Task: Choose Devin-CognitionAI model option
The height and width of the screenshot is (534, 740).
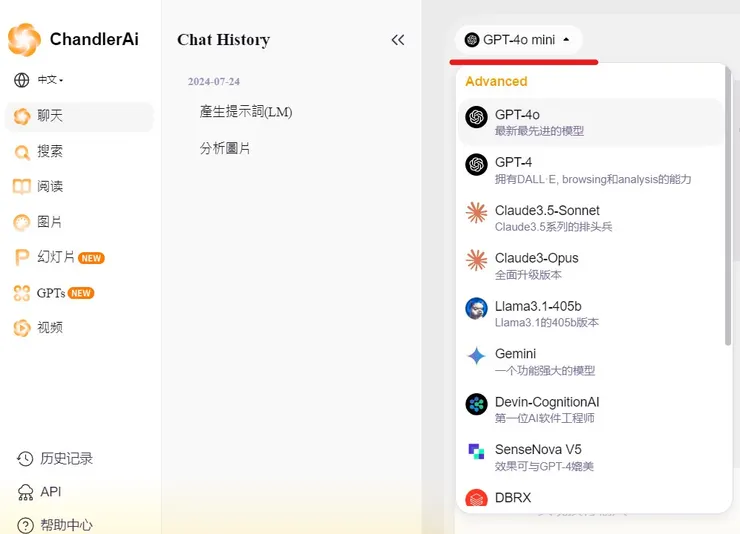Action: (x=590, y=409)
